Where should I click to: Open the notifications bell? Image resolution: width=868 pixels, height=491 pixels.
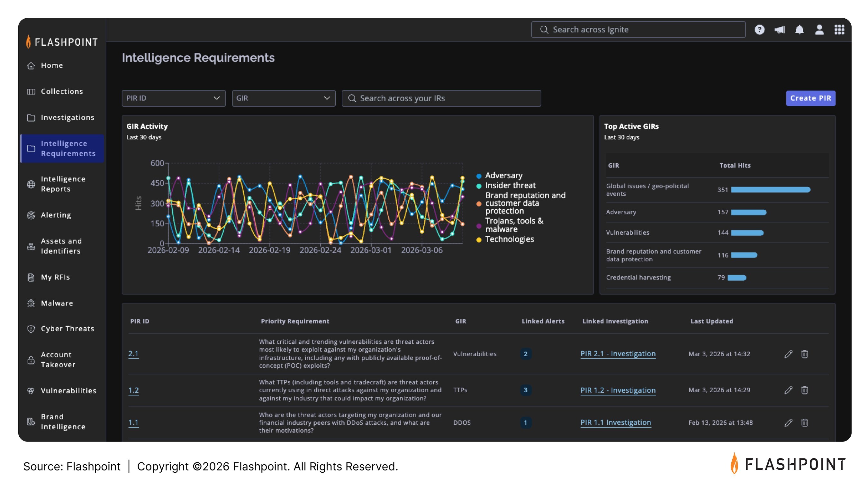click(x=799, y=30)
